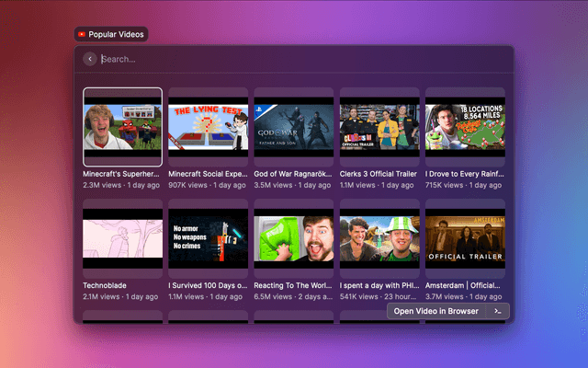Select the God of War thumbnail
Image resolution: width=588 pixels, height=368 pixels.
(x=294, y=127)
